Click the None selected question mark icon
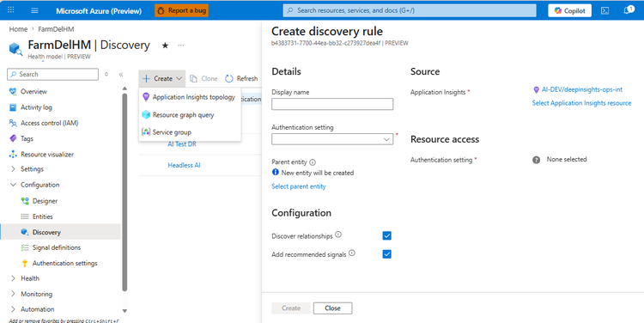 pyautogui.click(x=537, y=160)
